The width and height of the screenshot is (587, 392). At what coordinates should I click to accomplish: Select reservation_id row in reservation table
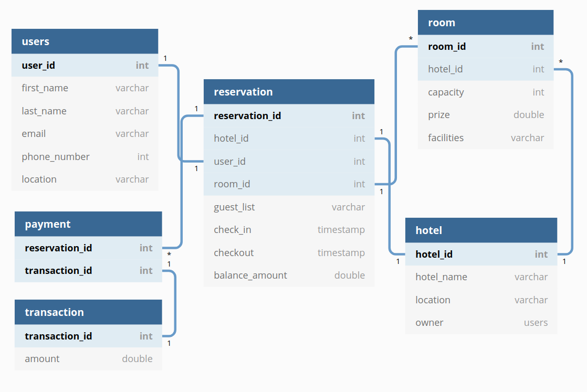(x=289, y=115)
